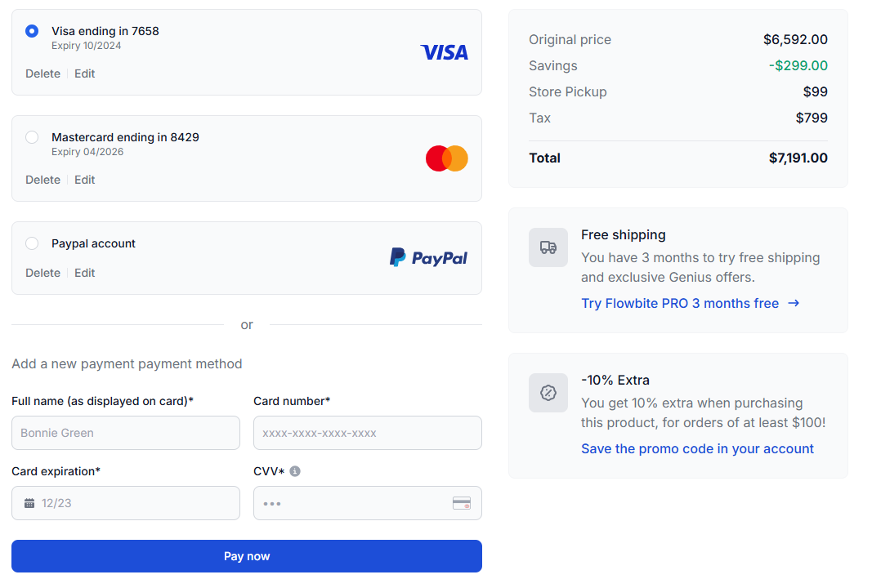Screen dimensions: 872x588
Task: Click the free shipping truck icon
Action: 548,247
